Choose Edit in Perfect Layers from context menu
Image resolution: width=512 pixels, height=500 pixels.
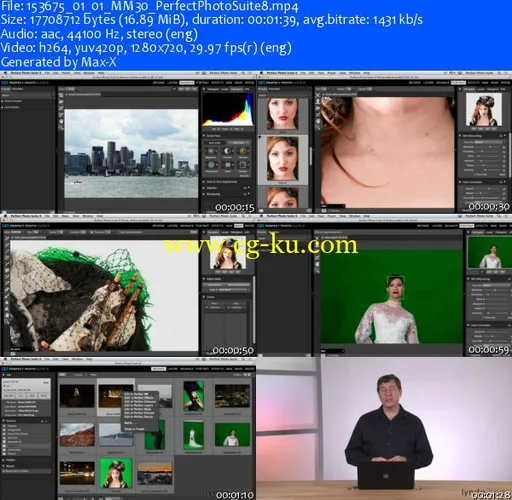(138, 405)
